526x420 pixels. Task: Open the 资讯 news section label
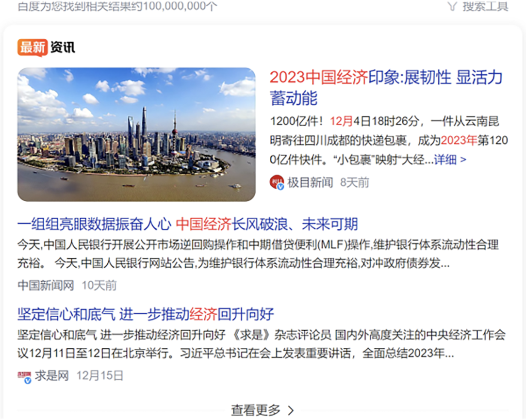[63, 47]
